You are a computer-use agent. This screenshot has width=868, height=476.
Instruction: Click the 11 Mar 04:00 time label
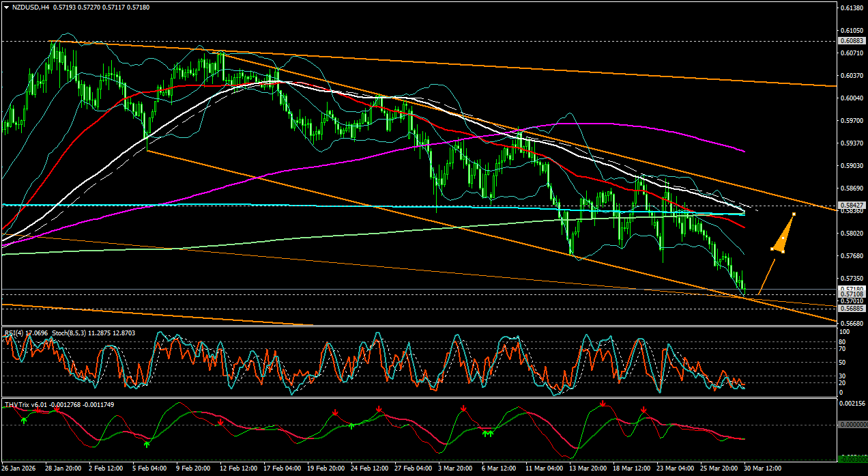click(544, 469)
